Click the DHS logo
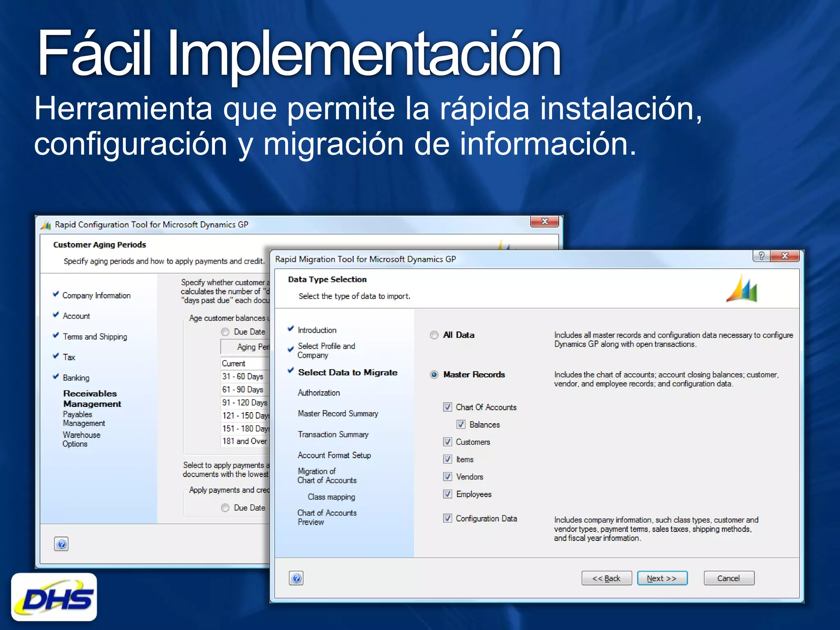The height and width of the screenshot is (630, 840). [54, 597]
